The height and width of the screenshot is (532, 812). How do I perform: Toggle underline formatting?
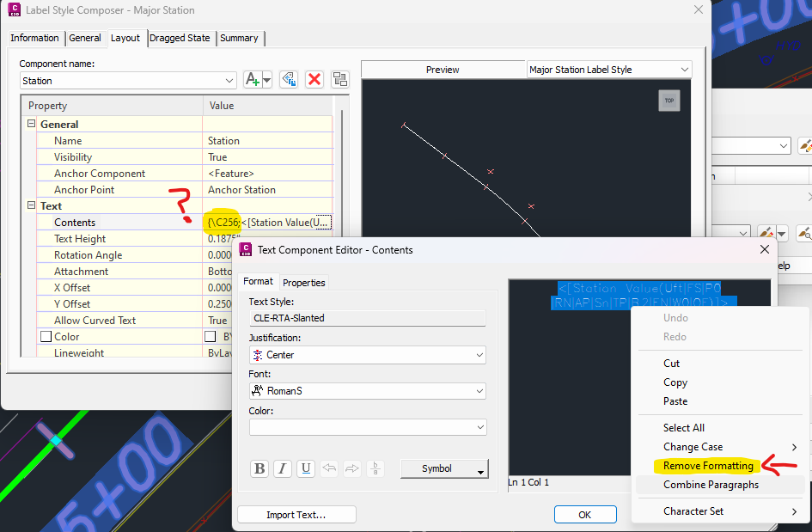[306, 468]
